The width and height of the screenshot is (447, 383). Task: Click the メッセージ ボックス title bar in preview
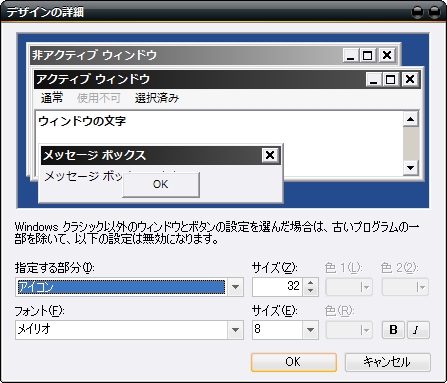[x=161, y=155]
